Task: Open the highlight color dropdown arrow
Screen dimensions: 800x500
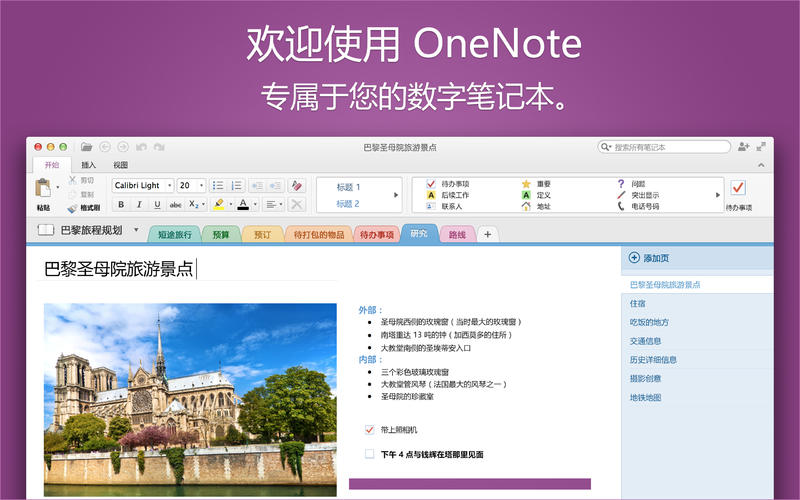Action: (x=231, y=205)
